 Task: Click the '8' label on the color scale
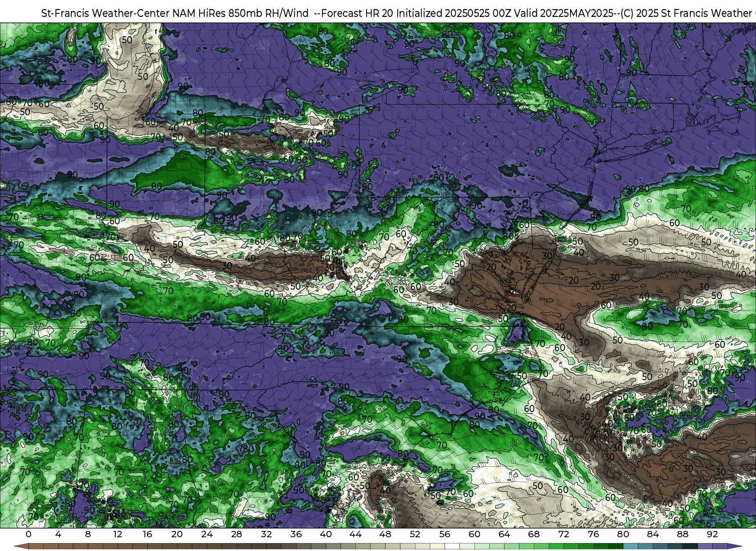coord(88,534)
